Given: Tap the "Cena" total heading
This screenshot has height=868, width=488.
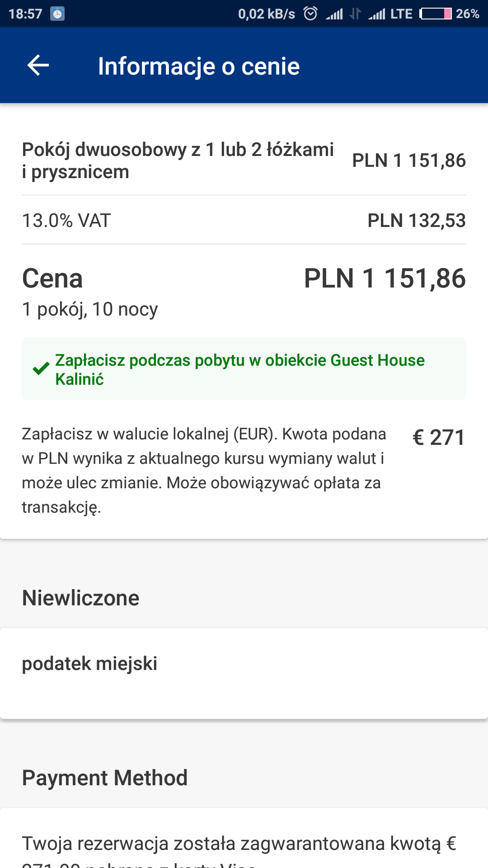Looking at the screenshot, I should [x=52, y=278].
